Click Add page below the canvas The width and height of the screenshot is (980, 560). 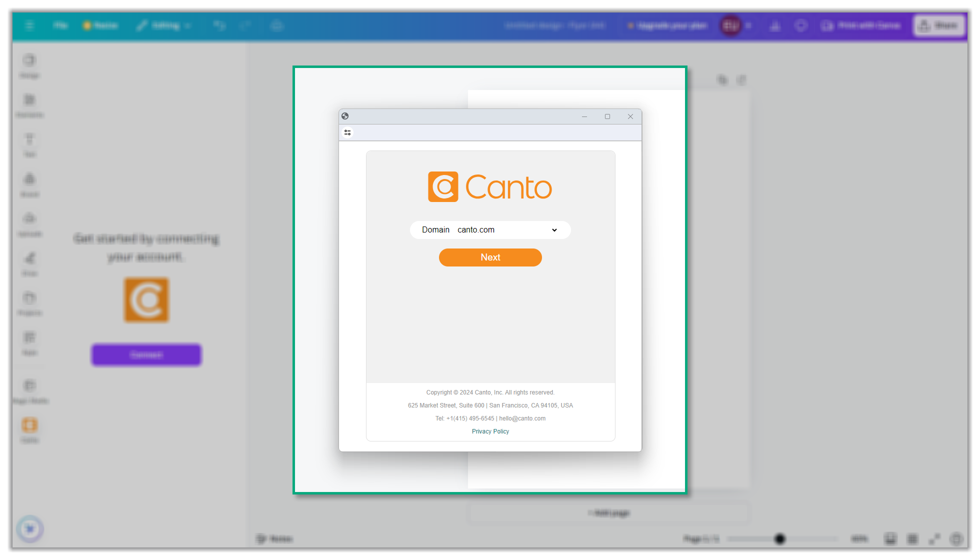click(608, 513)
